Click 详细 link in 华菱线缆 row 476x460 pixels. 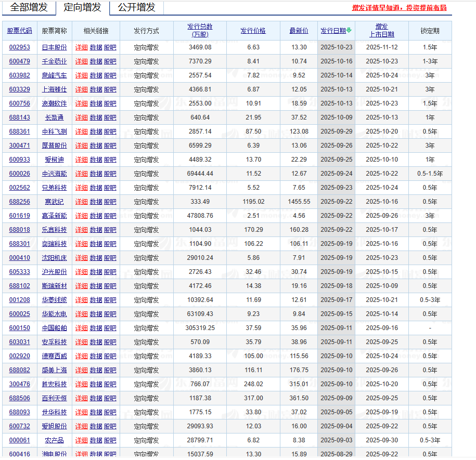click(81, 300)
